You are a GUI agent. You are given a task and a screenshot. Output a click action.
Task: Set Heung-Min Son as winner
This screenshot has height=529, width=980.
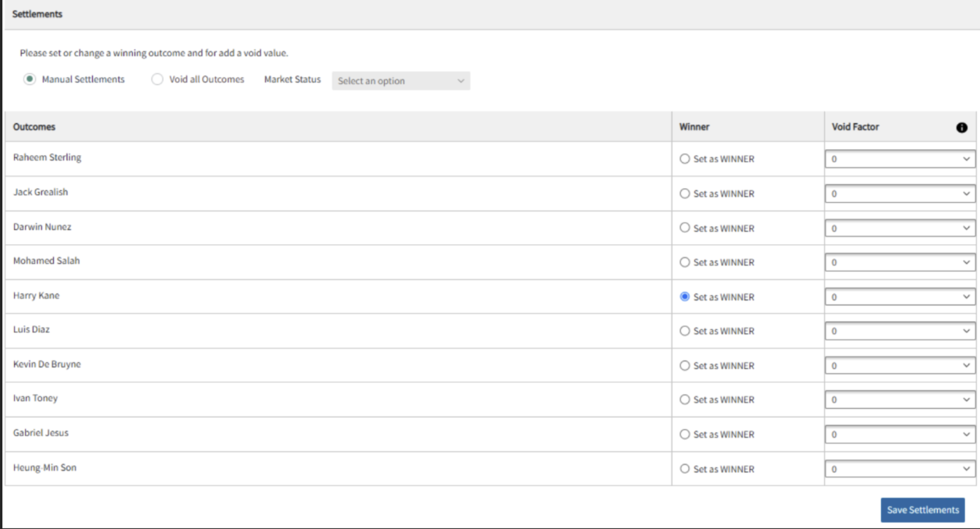[685, 469]
